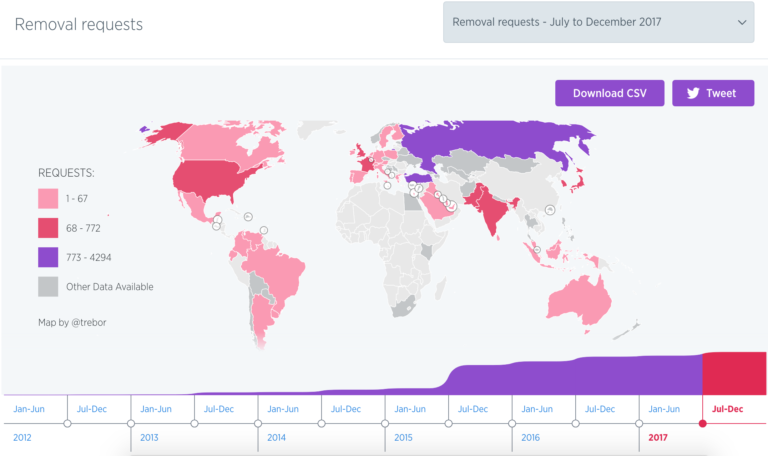Open the Map by @trebor credit link
This screenshot has width=768, height=456.
pyautogui.click(x=72, y=322)
